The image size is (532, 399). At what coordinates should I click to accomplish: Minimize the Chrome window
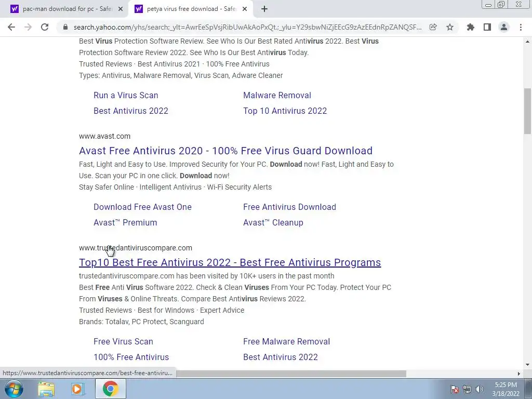pos(488,5)
